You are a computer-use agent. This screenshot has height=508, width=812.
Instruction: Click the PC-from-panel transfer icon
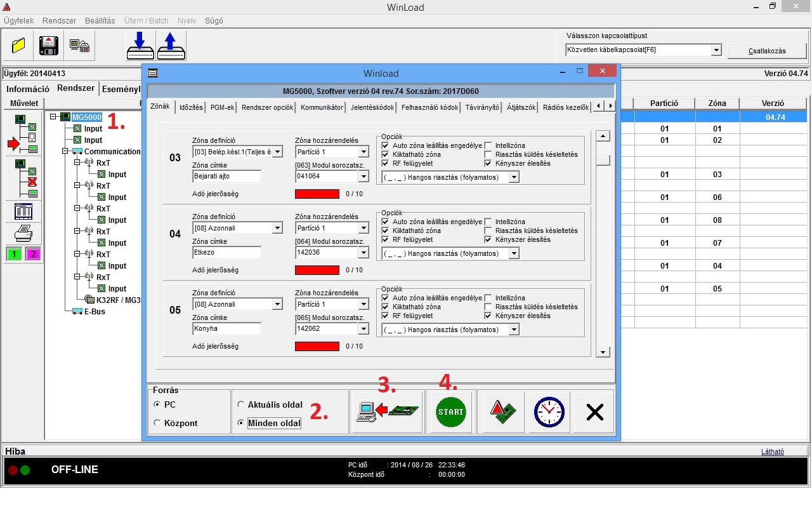pyautogui.click(x=387, y=411)
